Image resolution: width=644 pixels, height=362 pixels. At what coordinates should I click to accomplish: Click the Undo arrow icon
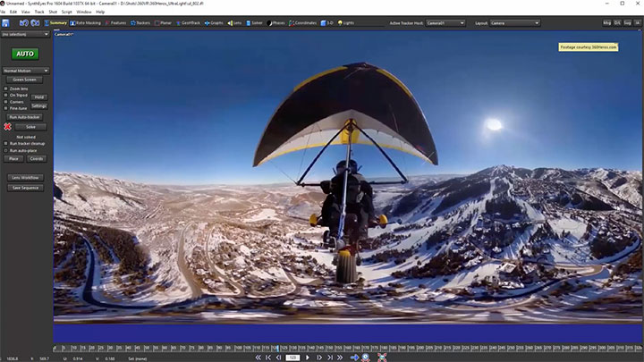coord(24,23)
